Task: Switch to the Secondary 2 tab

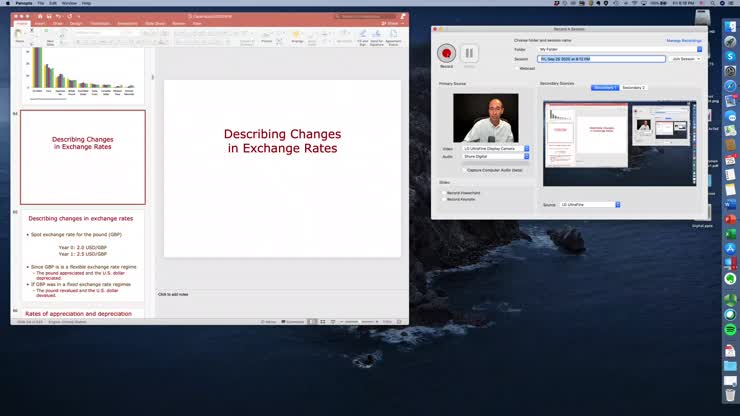Action: tap(633, 88)
